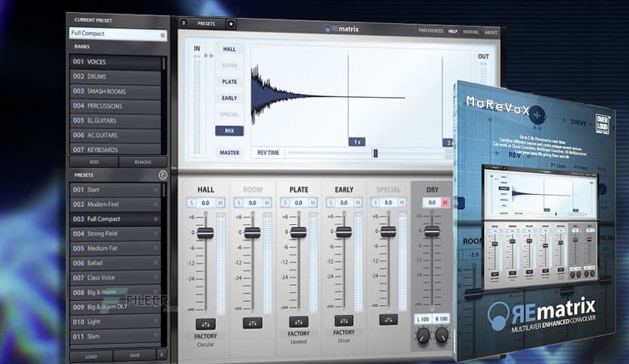Open the Presets tab in header
The height and width of the screenshot is (364, 629).
206,23
